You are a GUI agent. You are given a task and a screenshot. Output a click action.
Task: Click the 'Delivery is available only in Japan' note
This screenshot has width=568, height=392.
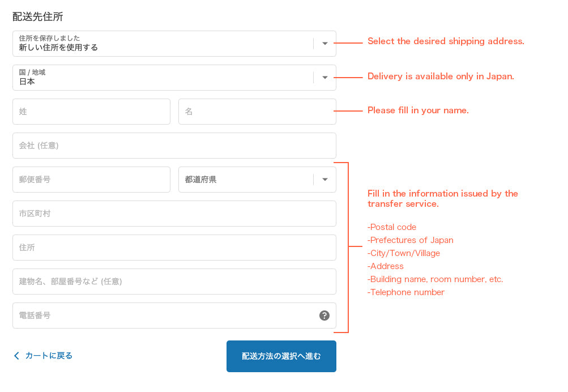click(x=441, y=76)
